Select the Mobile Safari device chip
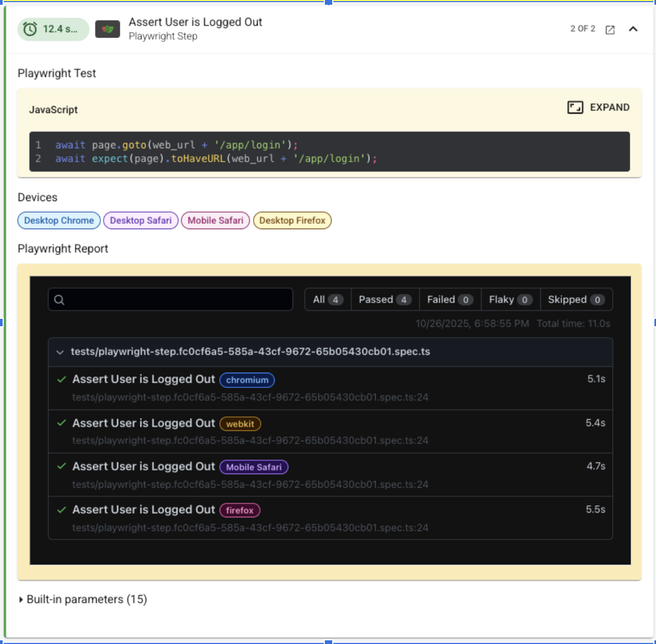This screenshot has width=656, height=644. tap(215, 221)
